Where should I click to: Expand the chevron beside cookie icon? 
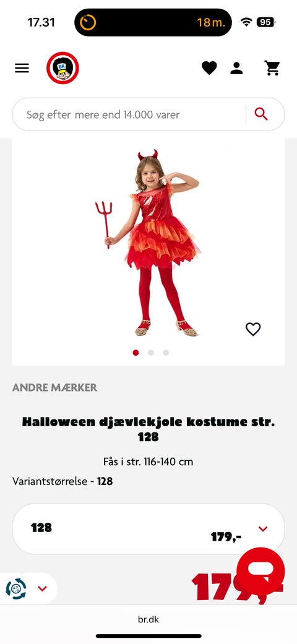click(x=42, y=588)
